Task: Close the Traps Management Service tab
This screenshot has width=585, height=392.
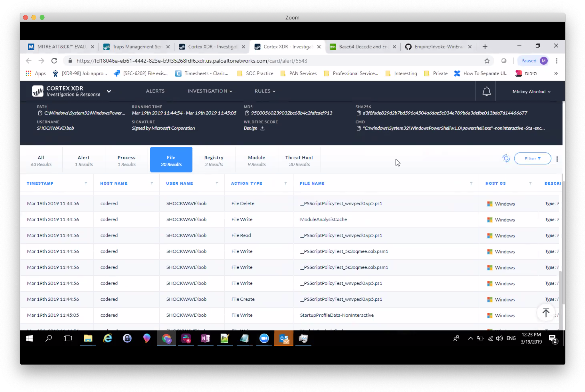Action: pos(168,47)
